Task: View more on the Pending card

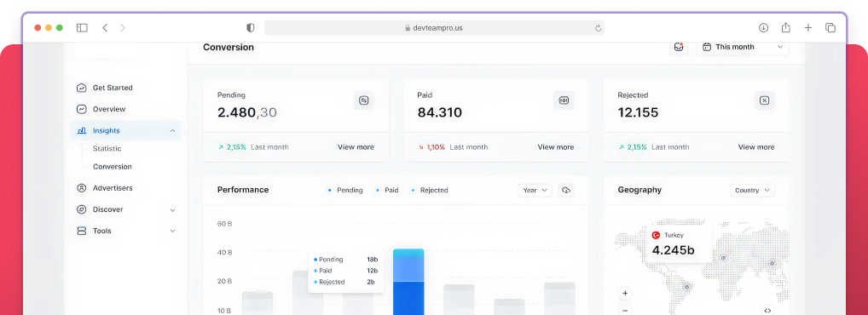Action: (356, 147)
